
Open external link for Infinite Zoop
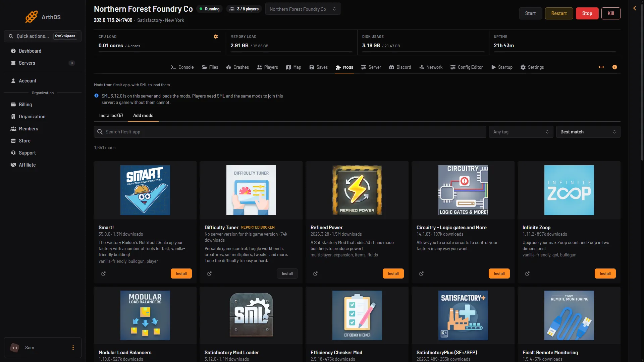point(527,274)
